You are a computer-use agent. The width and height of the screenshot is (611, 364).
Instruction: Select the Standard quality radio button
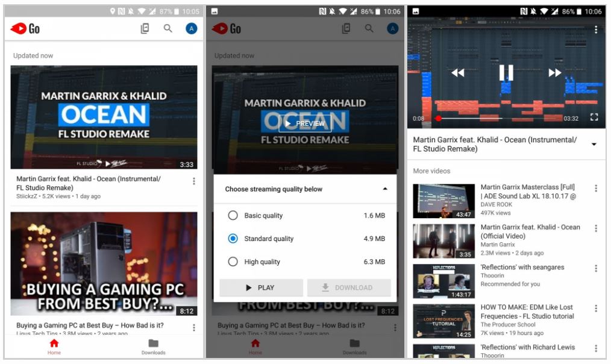click(233, 239)
